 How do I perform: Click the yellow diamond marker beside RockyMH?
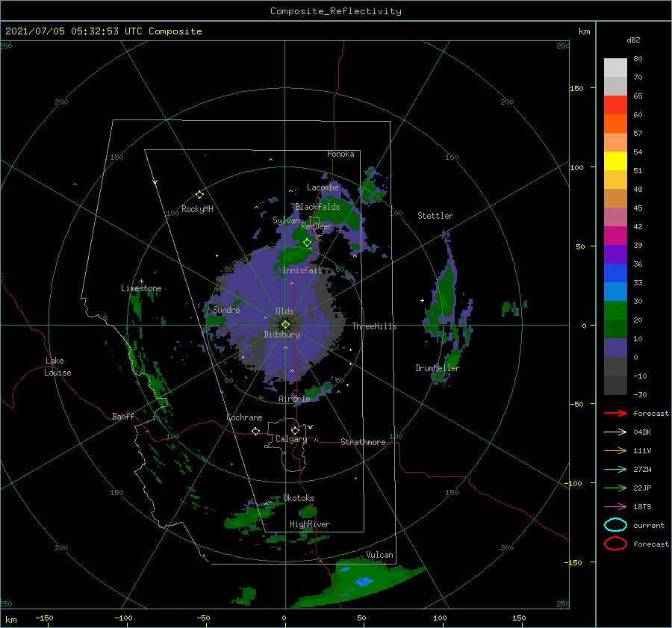[199, 195]
